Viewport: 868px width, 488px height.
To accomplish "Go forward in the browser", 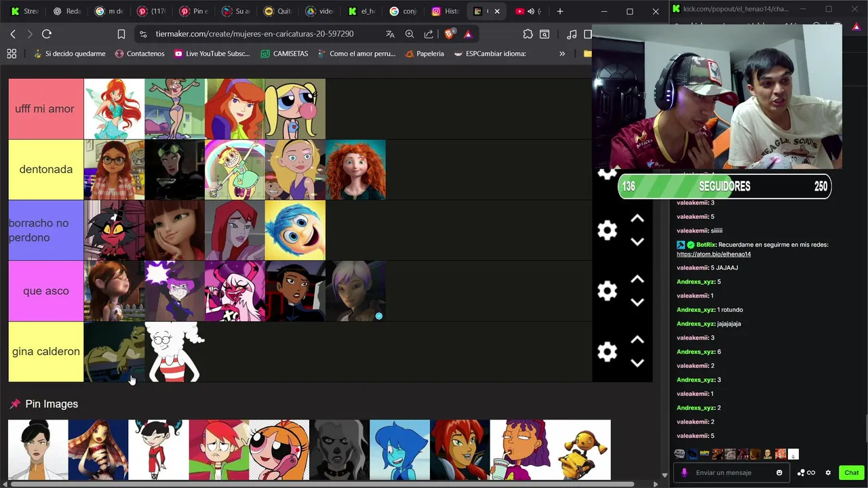I will [x=29, y=34].
